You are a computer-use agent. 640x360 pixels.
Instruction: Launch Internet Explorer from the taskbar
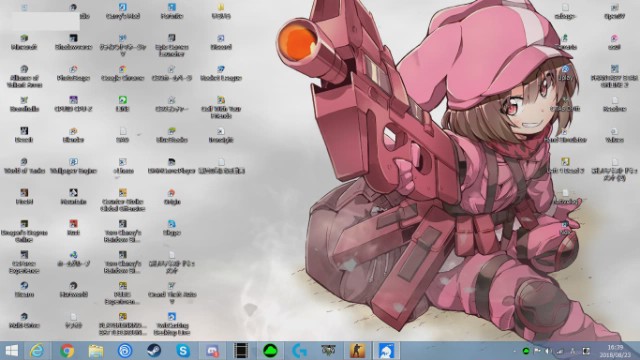pos(37,351)
